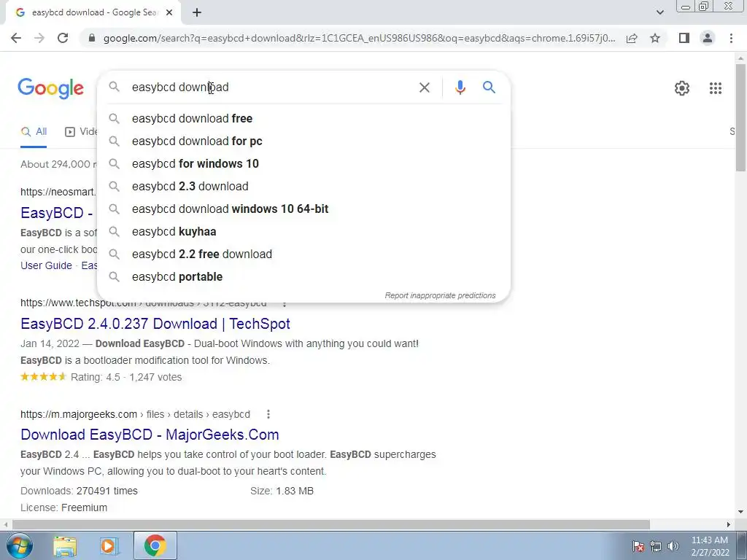Viewport: 747px width, 560px height.
Task: Switch to the Videos results tab
Action: 81,132
